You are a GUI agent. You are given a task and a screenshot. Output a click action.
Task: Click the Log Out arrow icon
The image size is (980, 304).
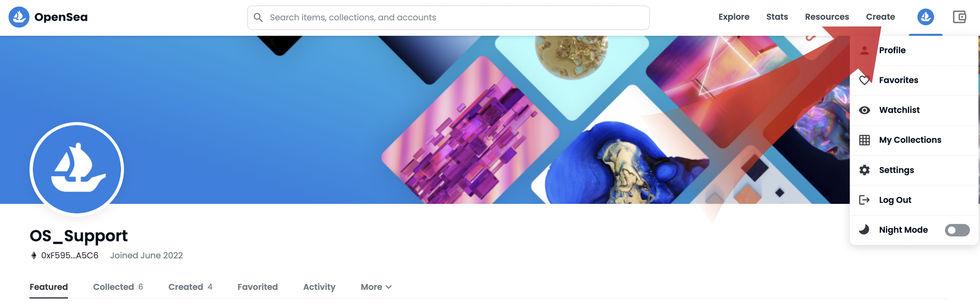pos(864,200)
